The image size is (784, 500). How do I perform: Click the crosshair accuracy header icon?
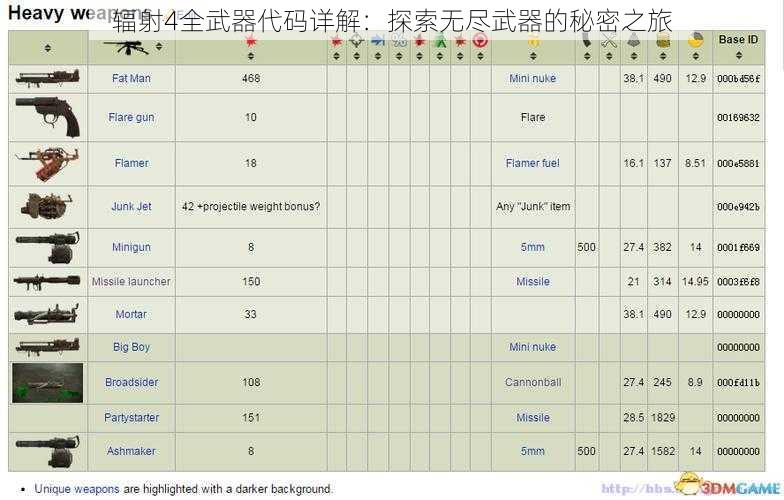coord(356,42)
